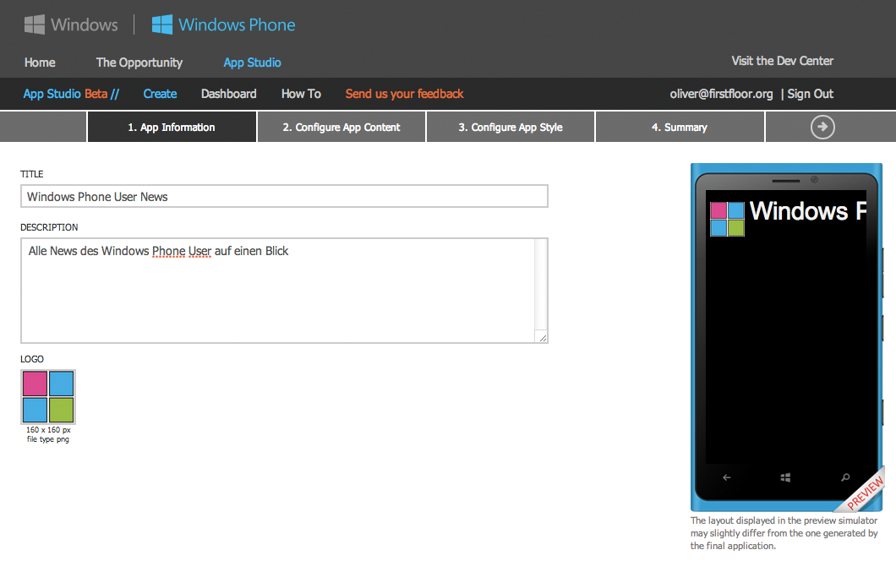Viewport: 896px width, 588px height.
Task: Click the description textarea resize handle
Action: click(543, 337)
